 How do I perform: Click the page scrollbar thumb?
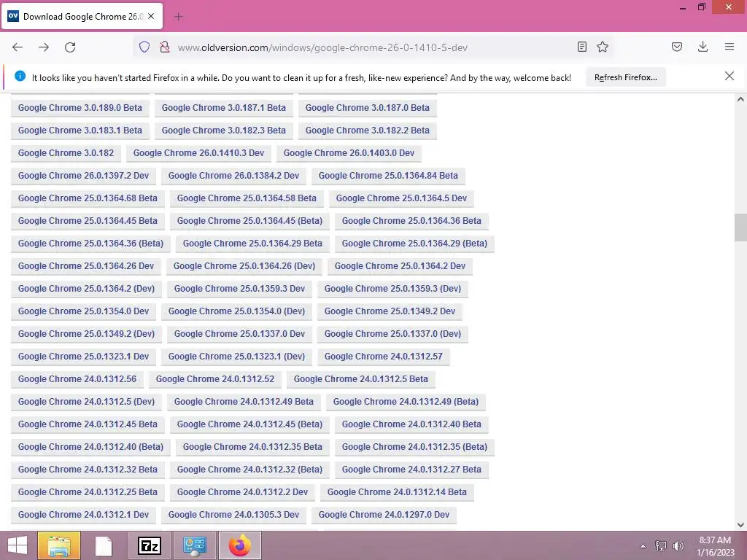740,227
